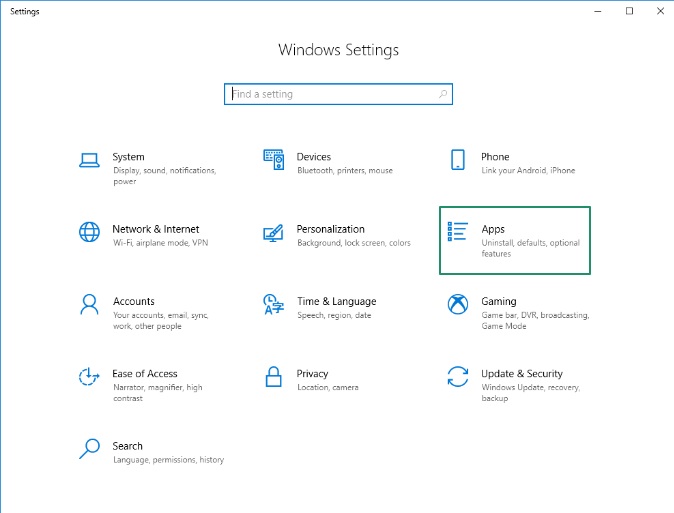Select the Accounts person icon
This screenshot has width=674, height=513.
[x=89, y=304]
